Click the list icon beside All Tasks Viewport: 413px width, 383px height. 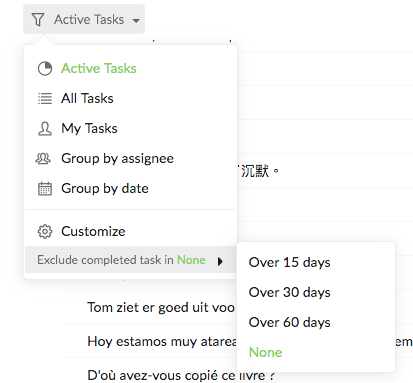[45, 98]
